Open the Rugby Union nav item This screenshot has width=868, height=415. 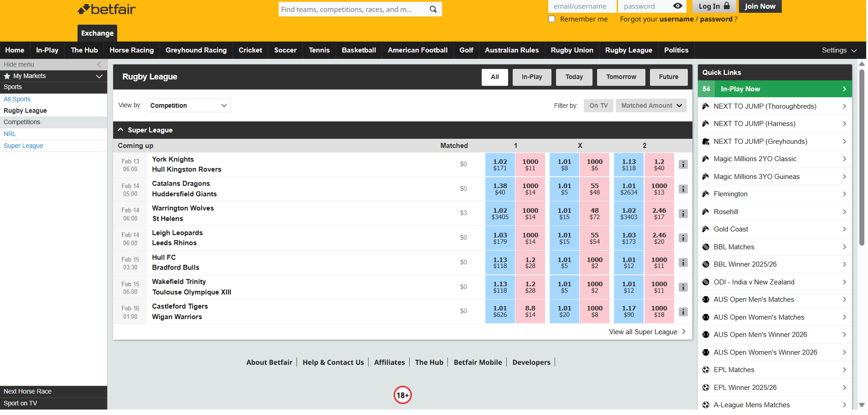(x=572, y=50)
